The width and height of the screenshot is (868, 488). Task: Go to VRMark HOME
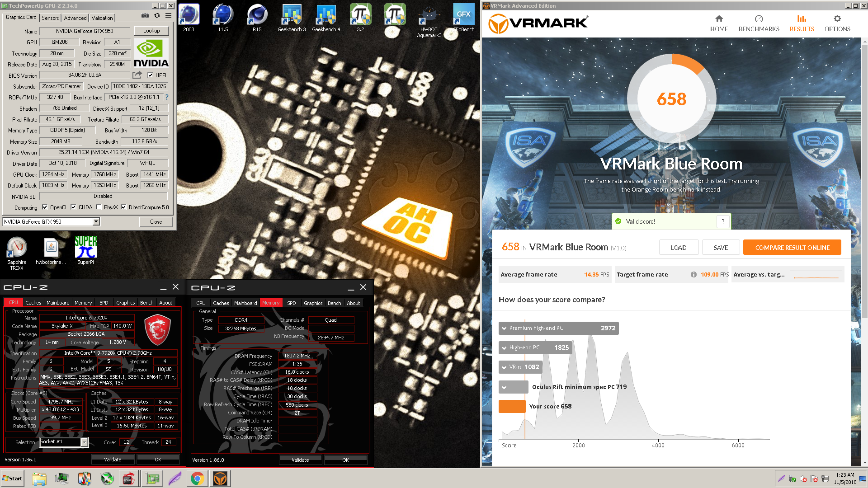click(x=719, y=23)
